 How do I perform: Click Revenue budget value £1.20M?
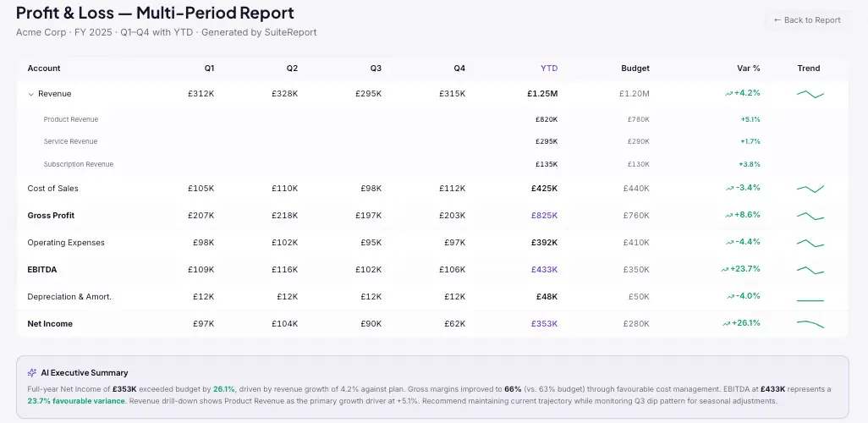pos(635,94)
